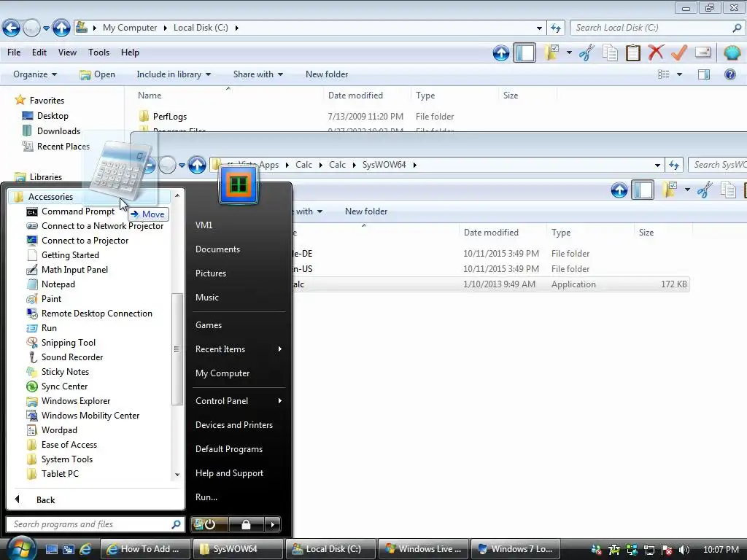Open the Local Disk address bar history dropdown

click(539, 28)
